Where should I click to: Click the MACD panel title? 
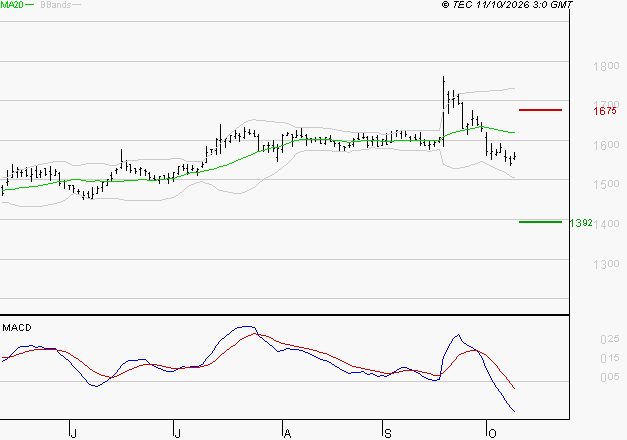point(17,328)
